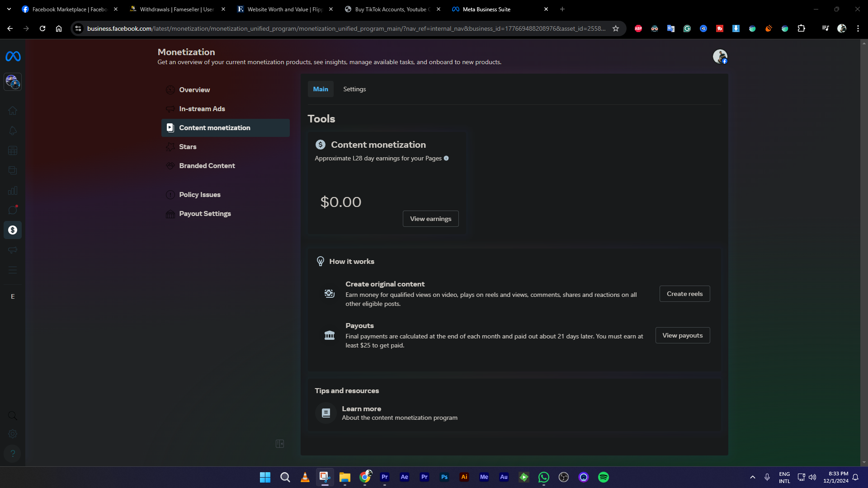Open Insights bar chart icon in the left rail

tap(13, 190)
